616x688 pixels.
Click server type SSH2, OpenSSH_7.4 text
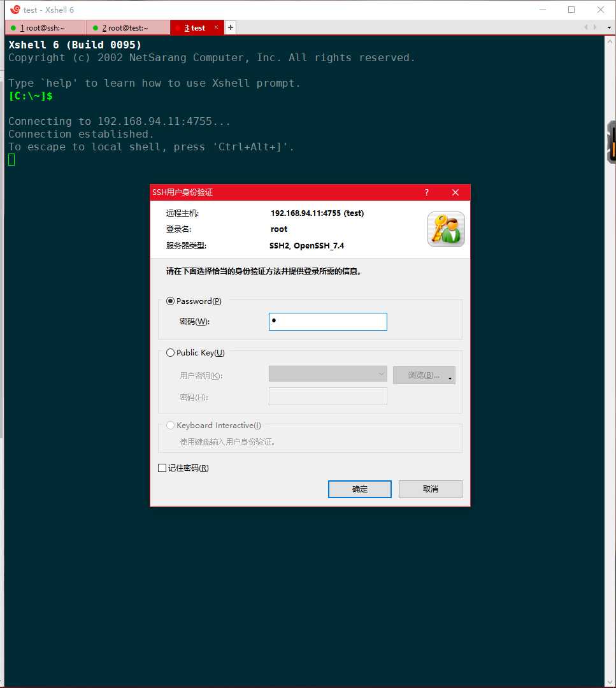306,246
